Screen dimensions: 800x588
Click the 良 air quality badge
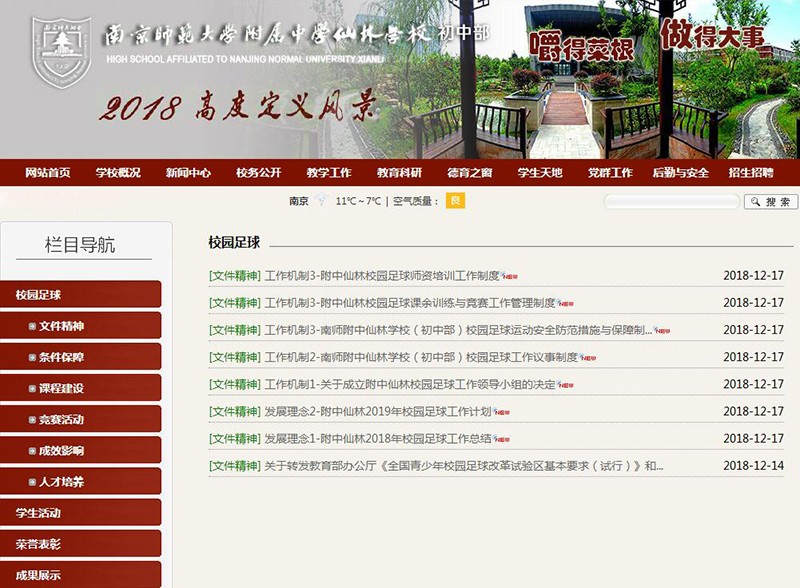[455, 201]
